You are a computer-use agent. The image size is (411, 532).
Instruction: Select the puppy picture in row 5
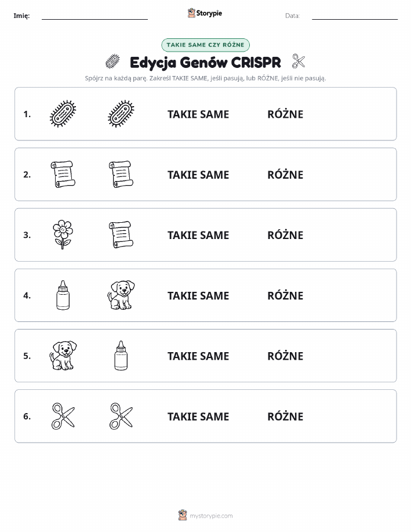click(63, 356)
